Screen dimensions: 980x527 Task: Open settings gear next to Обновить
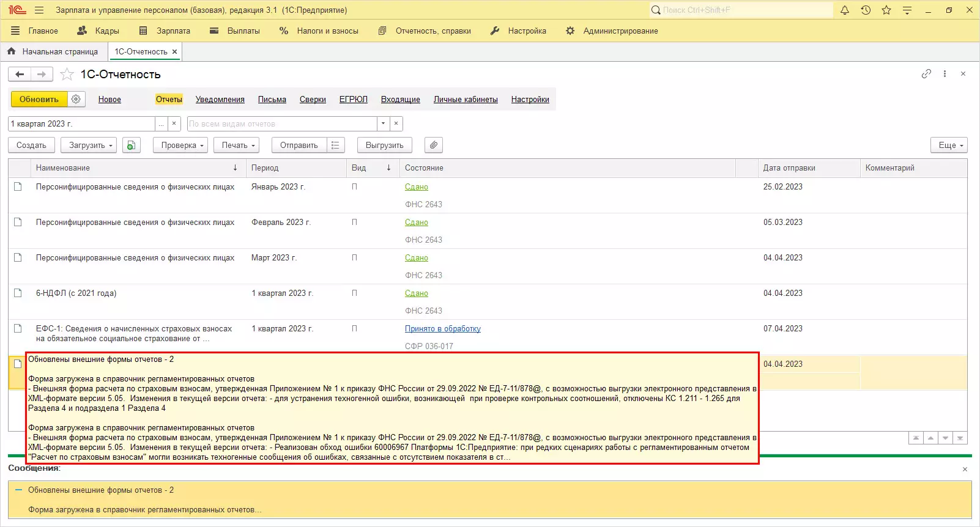76,99
